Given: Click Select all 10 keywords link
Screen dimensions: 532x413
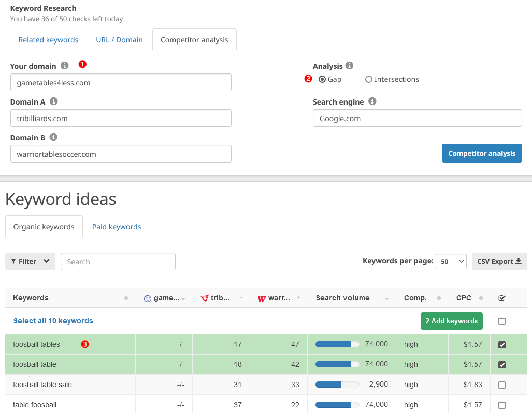Looking at the screenshot, I should click(53, 321).
